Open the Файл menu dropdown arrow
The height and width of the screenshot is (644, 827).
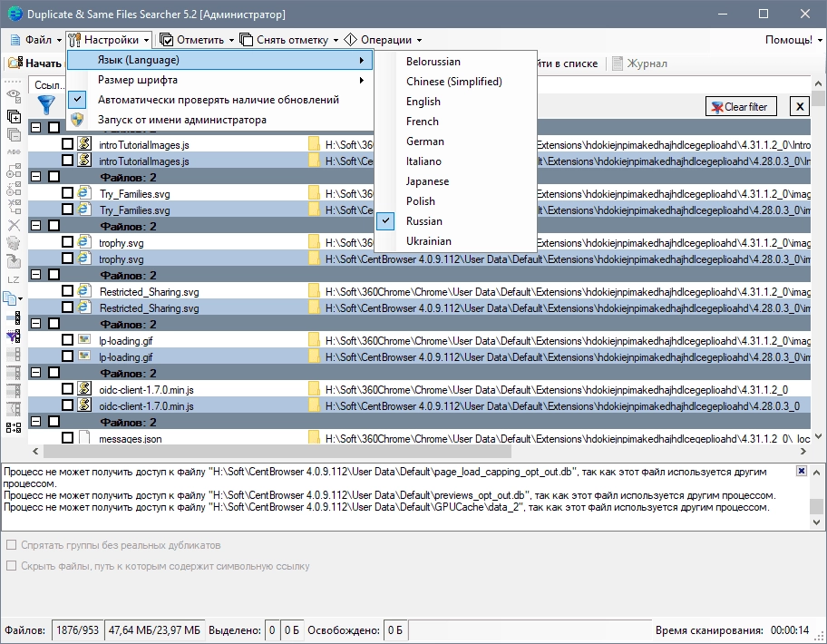59,40
